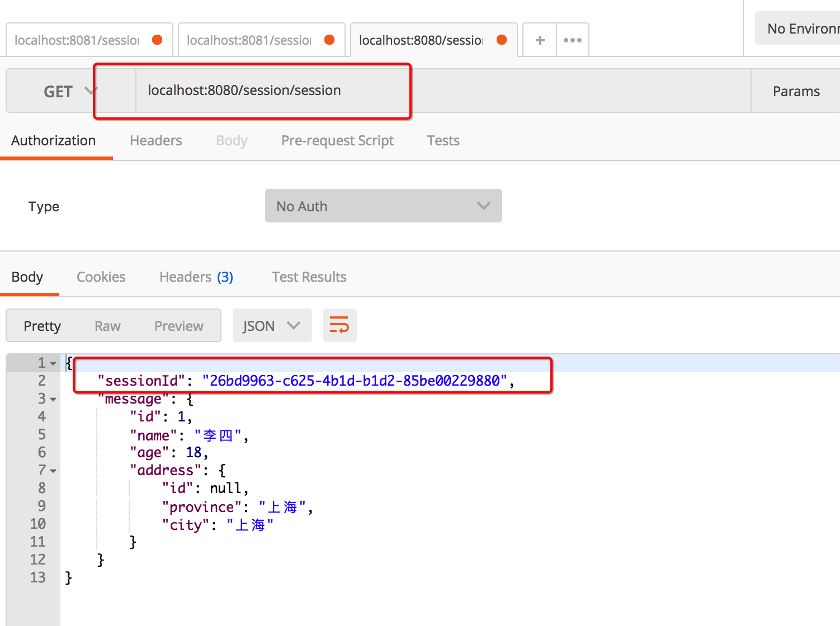Open the No Environment selector
840x626 pixels.
[x=800, y=29]
